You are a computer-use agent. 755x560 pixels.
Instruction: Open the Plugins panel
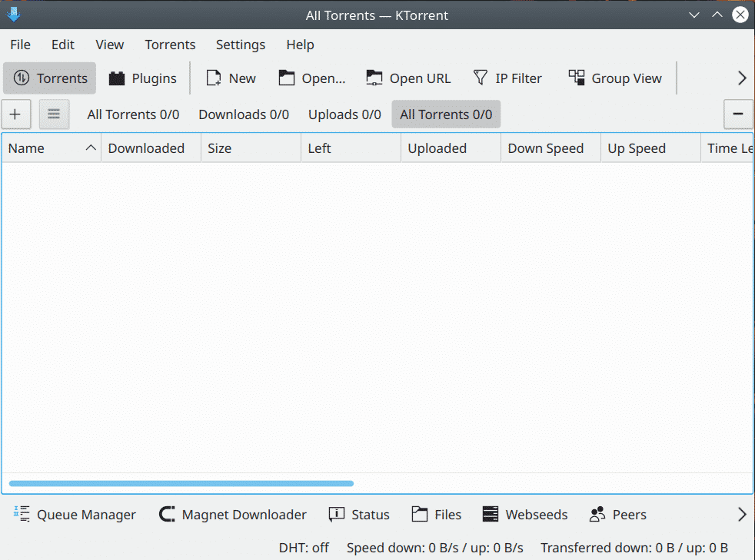tap(143, 78)
